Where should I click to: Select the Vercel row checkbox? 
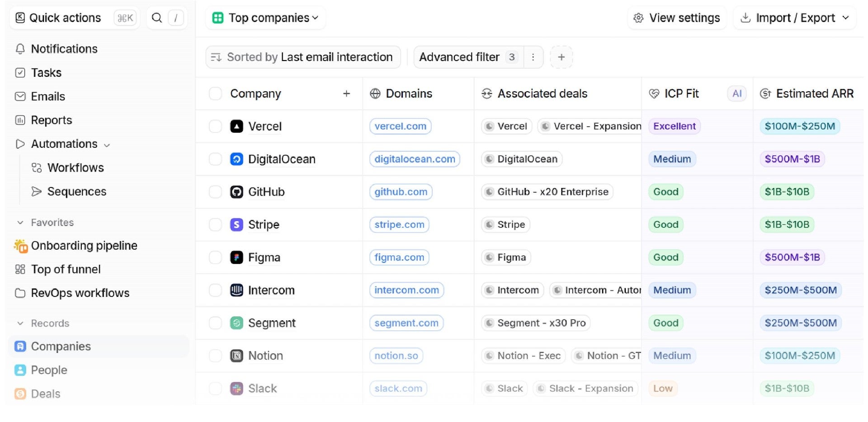(215, 127)
